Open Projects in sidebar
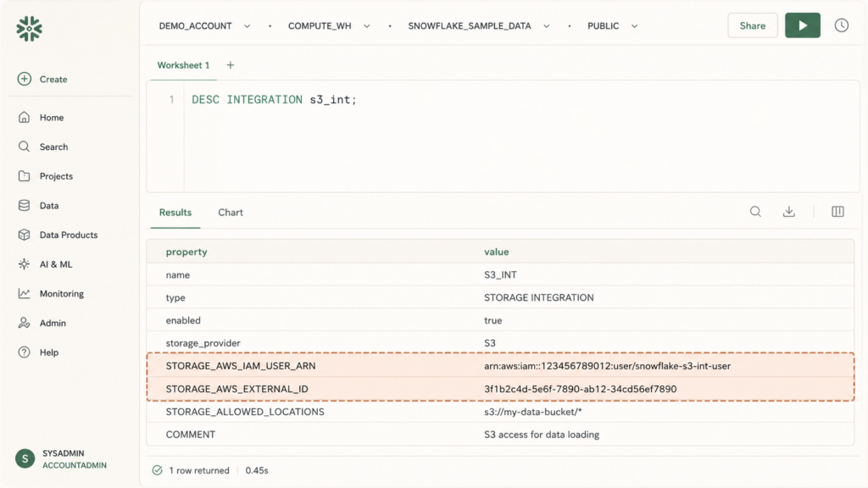The width and height of the screenshot is (868, 488). [x=56, y=176]
